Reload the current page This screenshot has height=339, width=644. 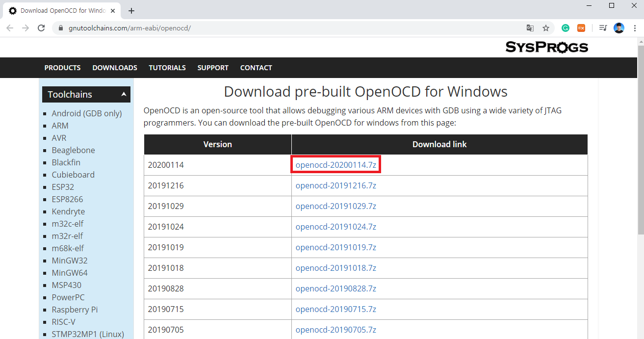[41, 28]
